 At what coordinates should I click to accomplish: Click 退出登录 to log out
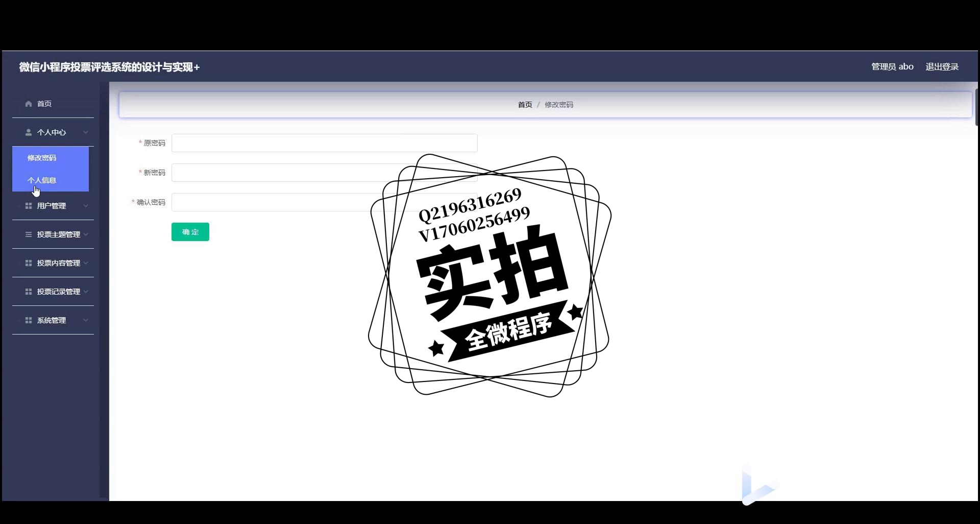click(942, 67)
